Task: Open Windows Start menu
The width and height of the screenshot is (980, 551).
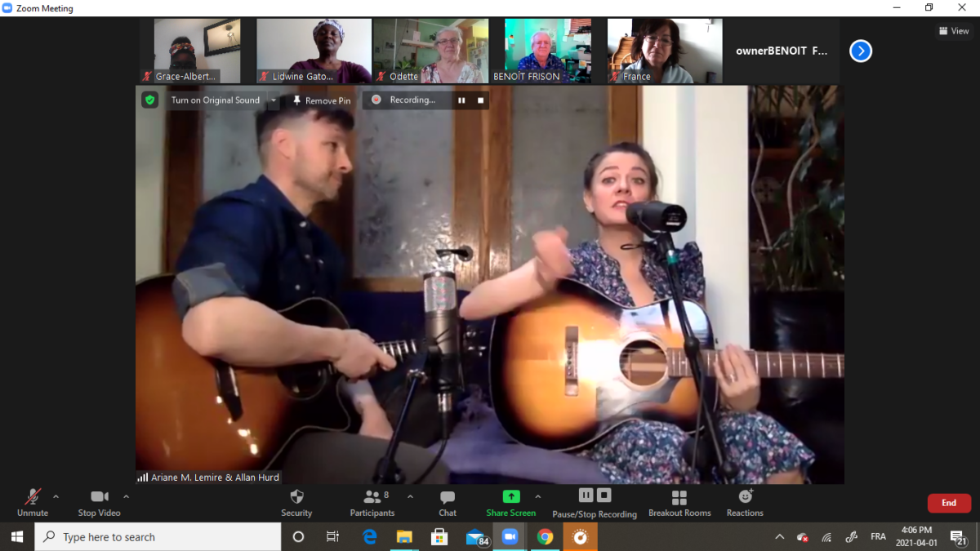Action: (x=17, y=537)
